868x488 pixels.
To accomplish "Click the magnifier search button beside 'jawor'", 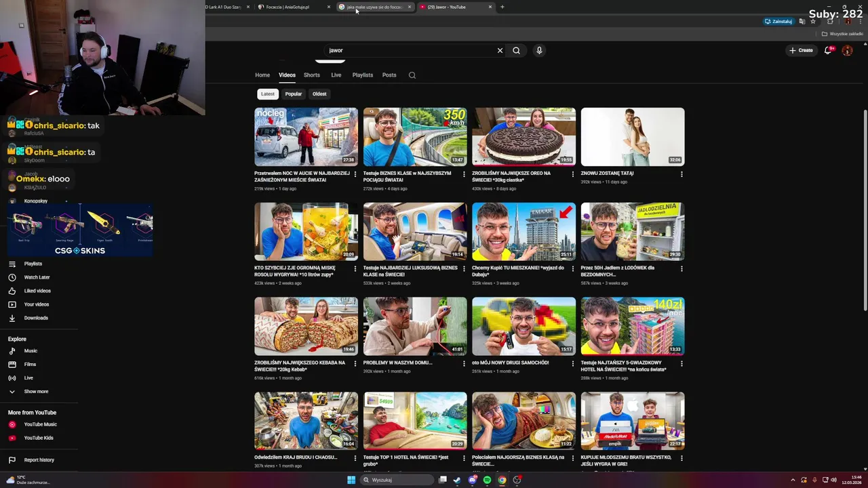I will 516,50.
